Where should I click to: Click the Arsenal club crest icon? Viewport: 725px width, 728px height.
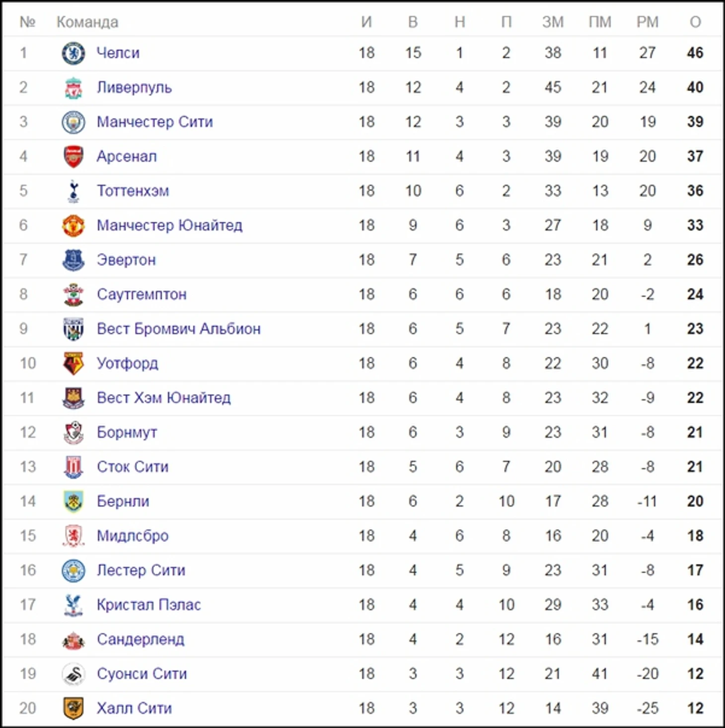(x=73, y=157)
